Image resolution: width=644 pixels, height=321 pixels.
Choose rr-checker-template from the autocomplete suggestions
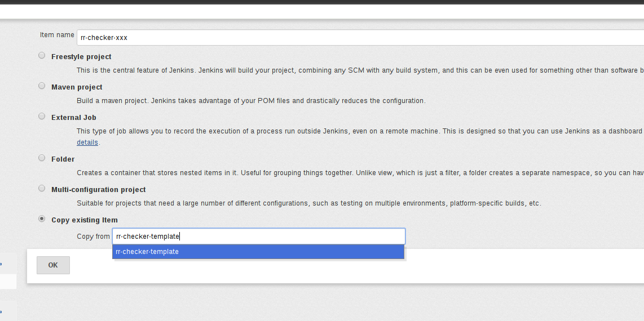(258, 252)
